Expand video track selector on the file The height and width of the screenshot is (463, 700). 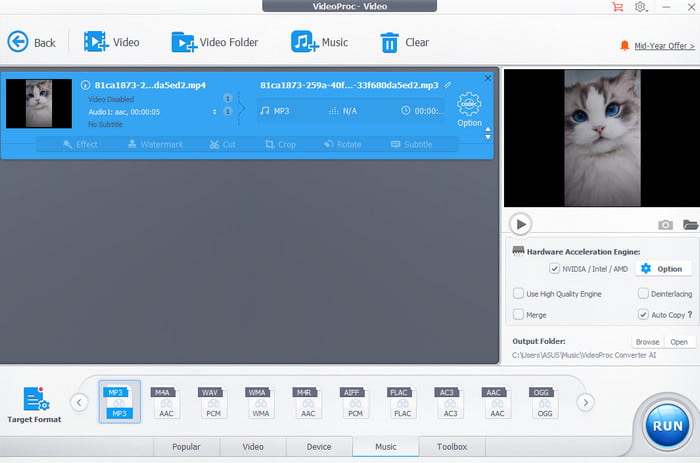[x=227, y=98]
